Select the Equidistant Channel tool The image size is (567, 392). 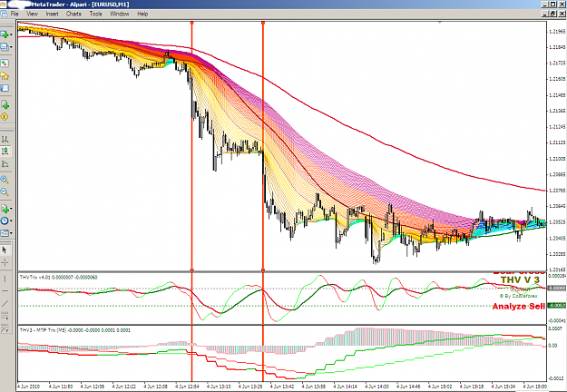pyautogui.click(x=5, y=316)
